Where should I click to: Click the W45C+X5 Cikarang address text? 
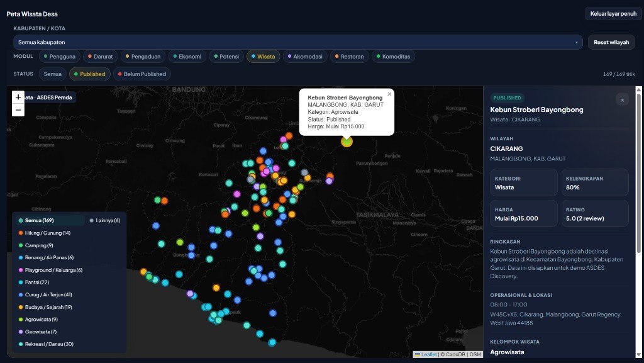pyautogui.click(x=556, y=319)
